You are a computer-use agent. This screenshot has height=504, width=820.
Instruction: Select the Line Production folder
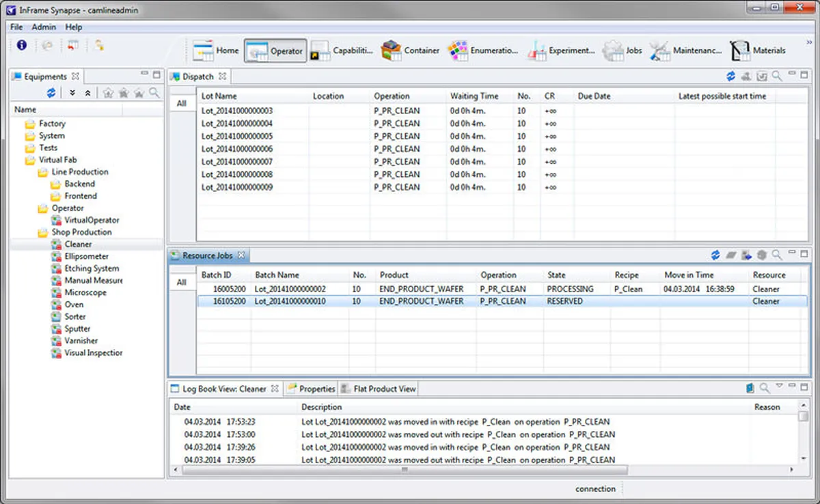point(79,172)
